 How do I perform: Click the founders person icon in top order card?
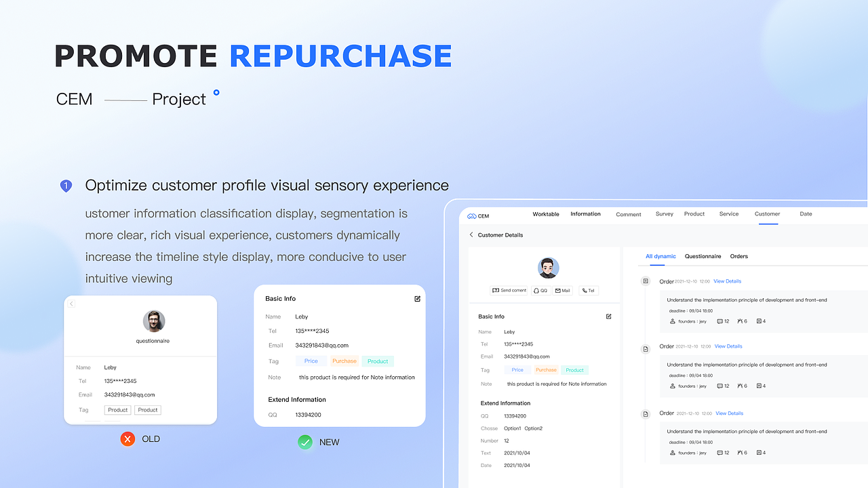tap(673, 321)
